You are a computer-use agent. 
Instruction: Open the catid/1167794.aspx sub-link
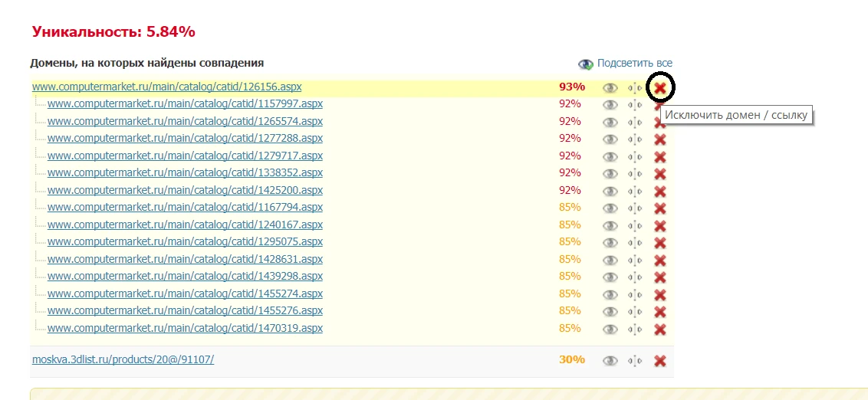click(x=185, y=207)
